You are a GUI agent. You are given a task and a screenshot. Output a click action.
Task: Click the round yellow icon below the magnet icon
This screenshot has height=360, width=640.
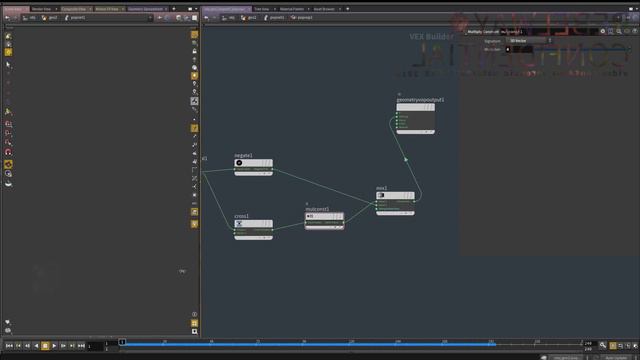click(8, 164)
